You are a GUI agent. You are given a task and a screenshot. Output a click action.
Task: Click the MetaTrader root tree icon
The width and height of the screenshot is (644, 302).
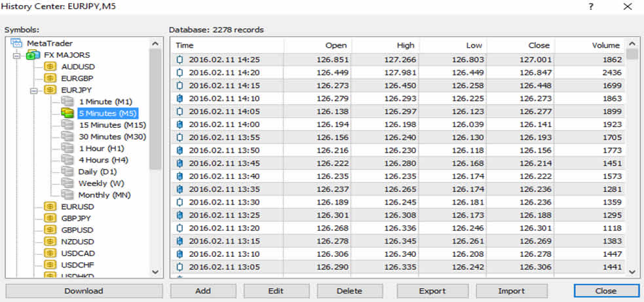[x=16, y=43]
